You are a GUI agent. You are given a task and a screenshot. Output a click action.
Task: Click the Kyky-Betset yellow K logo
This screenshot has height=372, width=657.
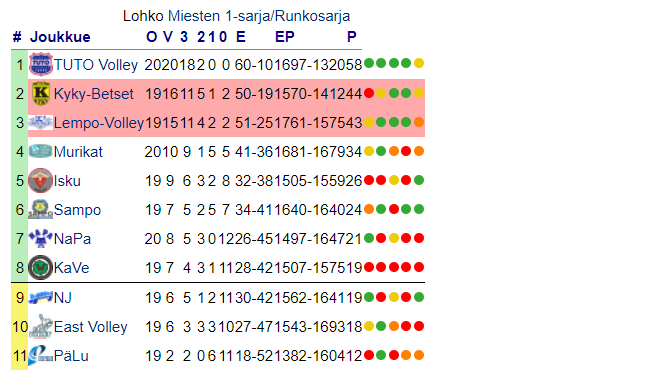(x=41, y=93)
